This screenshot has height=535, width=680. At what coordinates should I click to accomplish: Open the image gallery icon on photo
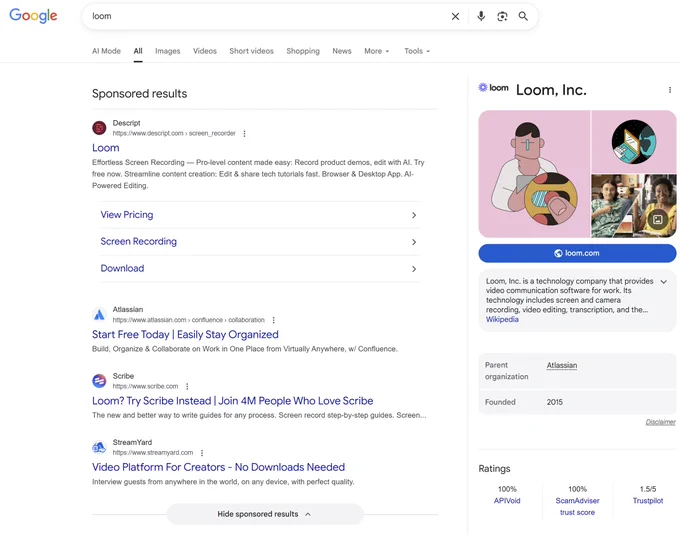[657, 219]
